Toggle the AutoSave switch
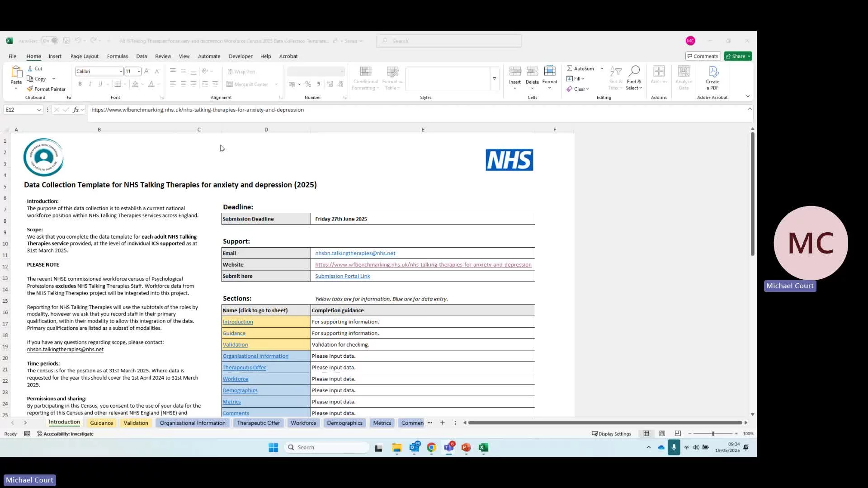The image size is (868, 488). 50,41
